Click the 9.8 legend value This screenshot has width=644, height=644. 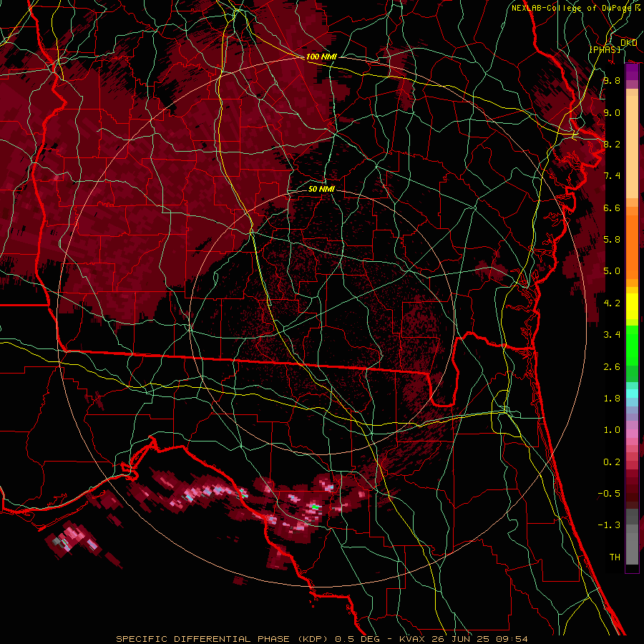(x=612, y=80)
